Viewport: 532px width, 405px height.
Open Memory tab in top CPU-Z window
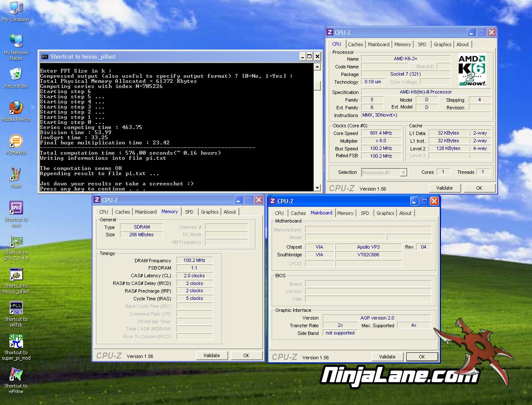403,44
